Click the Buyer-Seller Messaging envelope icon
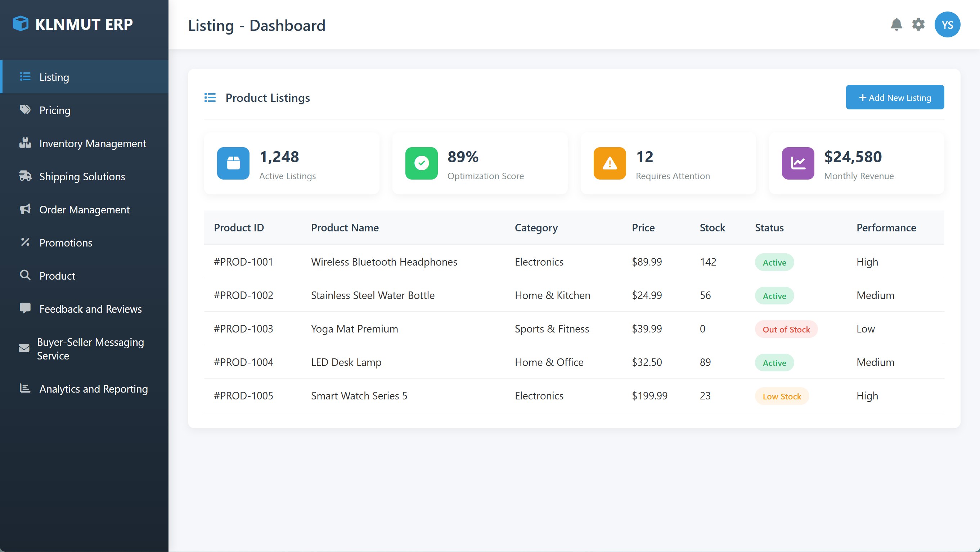Image resolution: width=980 pixels, height=552 pixels. pos(24,348)
